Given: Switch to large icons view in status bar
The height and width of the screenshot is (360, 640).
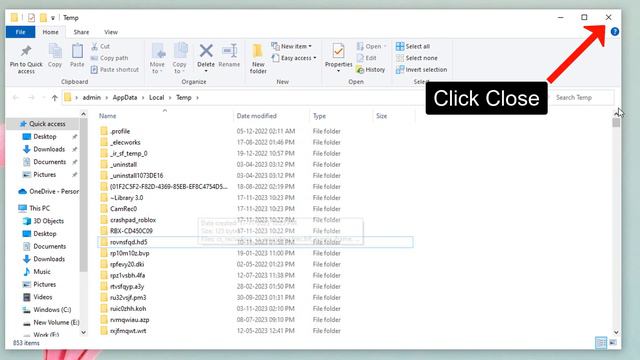Looking at the screenshot, I should pos(613,343).
